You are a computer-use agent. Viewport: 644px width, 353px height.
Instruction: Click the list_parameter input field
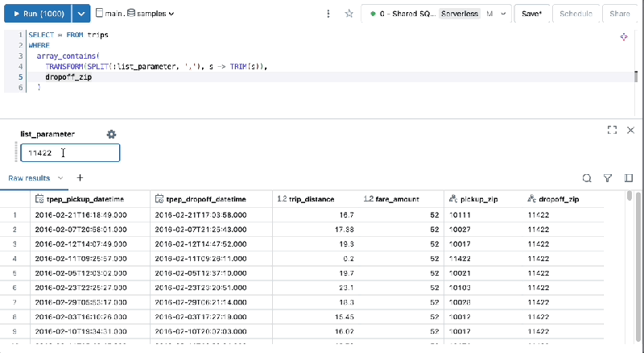70,152
